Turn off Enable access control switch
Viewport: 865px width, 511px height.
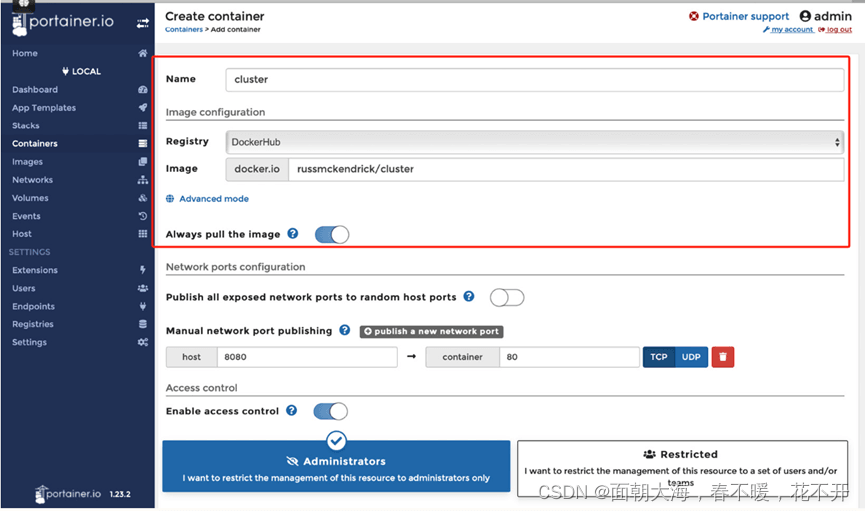click(x=330, y=411)
